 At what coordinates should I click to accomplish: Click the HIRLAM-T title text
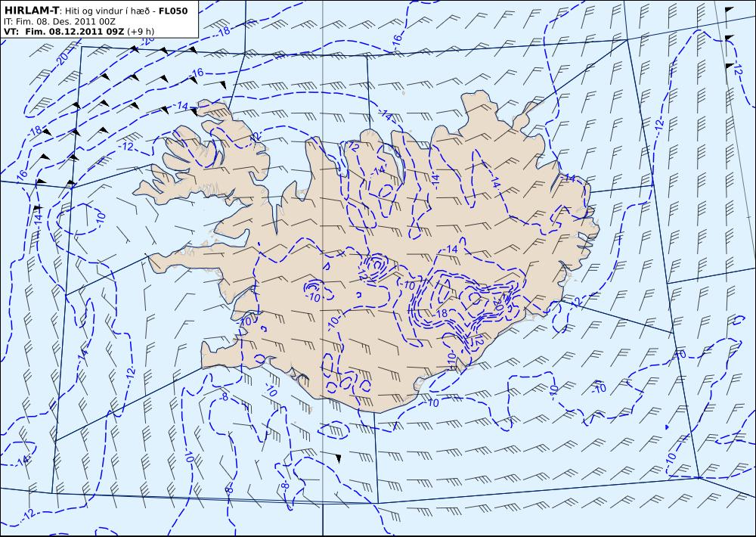[31, 11]
